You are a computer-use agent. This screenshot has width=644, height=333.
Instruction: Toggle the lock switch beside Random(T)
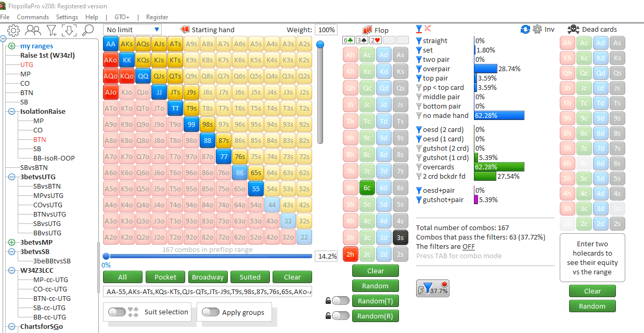point(340,300)
